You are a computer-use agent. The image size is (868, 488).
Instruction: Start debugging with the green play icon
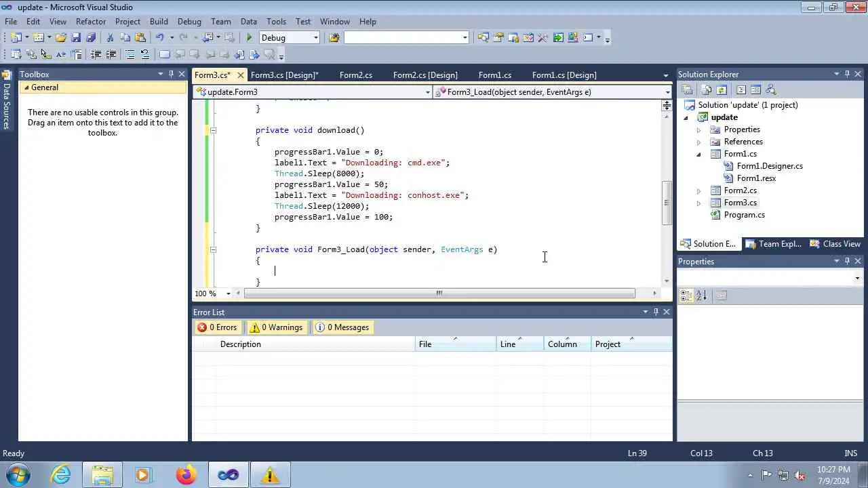(x=250, y=38)
